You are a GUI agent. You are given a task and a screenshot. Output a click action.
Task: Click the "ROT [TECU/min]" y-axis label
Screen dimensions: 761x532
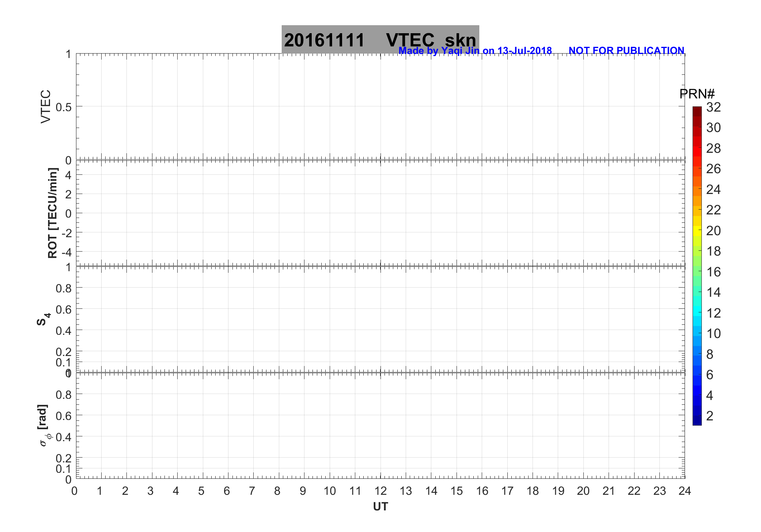click(52, 213)
